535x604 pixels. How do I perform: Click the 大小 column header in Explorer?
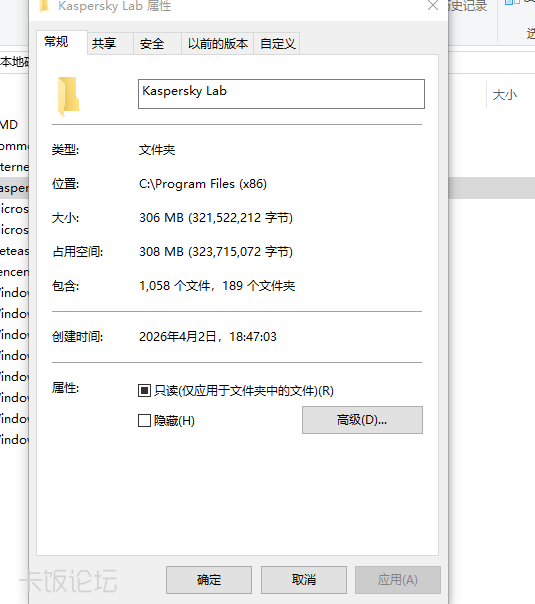[505, 95]
